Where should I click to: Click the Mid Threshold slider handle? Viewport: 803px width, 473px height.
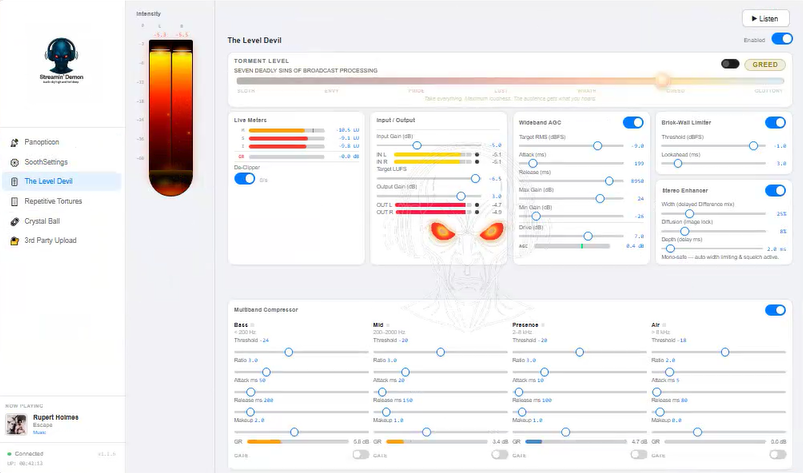pos(440,352)
